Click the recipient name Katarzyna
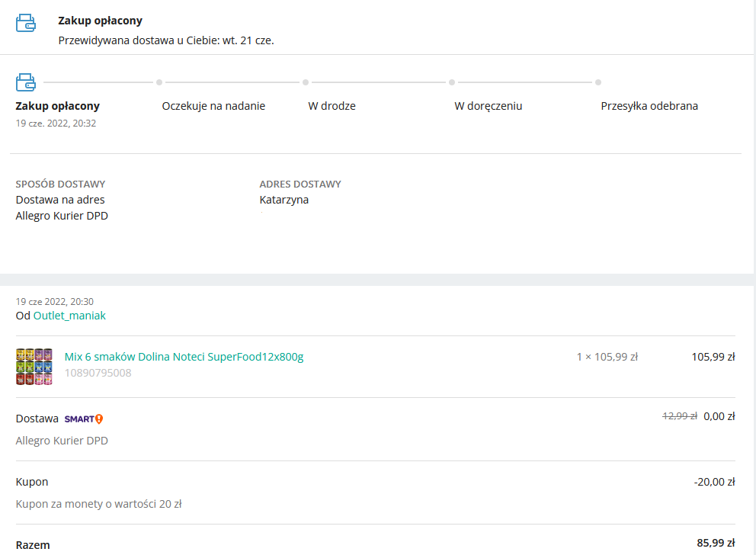756x555 pixels. click(x=283, y=200)
